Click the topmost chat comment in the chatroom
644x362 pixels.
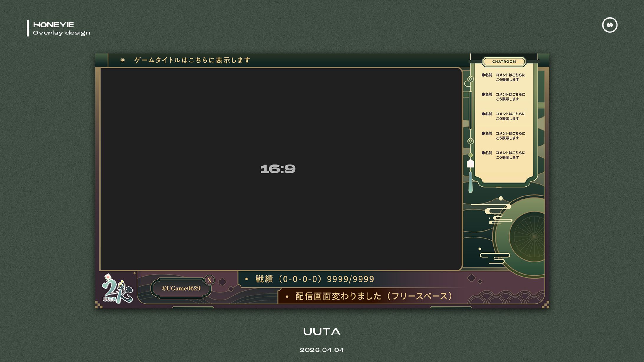pyautogui.click(x=503, y=77)
